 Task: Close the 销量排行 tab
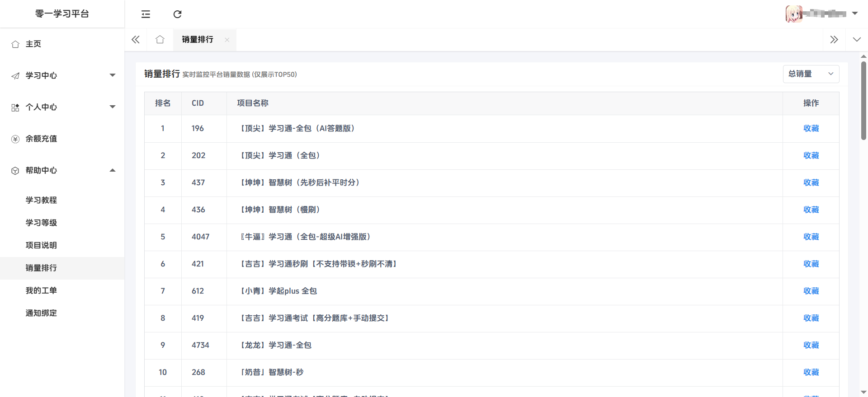tap(227, 40)
